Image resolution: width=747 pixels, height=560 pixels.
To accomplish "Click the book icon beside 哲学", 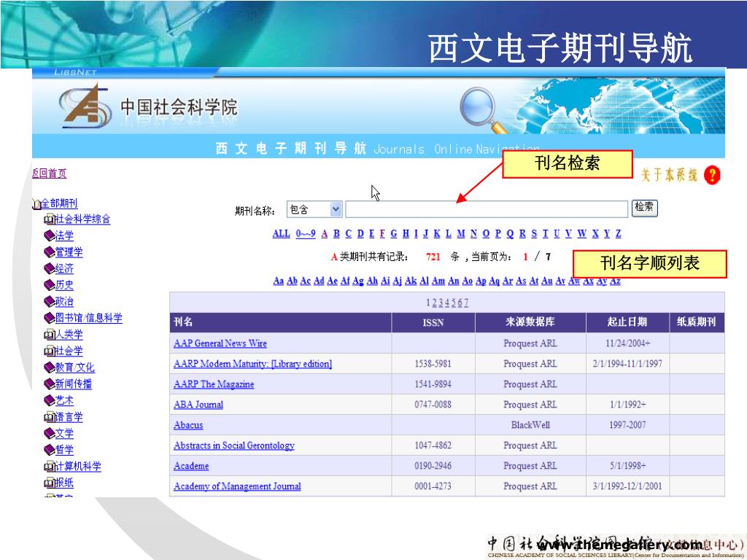I will tap(49, 450).
